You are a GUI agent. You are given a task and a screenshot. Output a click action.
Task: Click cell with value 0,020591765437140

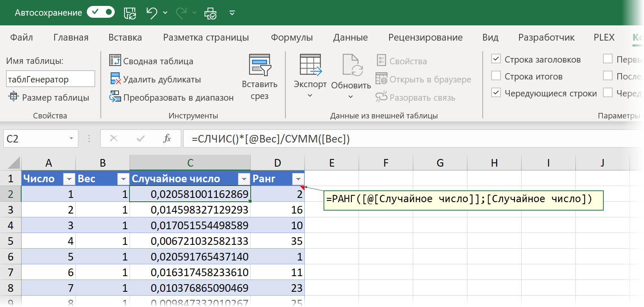pos(190,257)
